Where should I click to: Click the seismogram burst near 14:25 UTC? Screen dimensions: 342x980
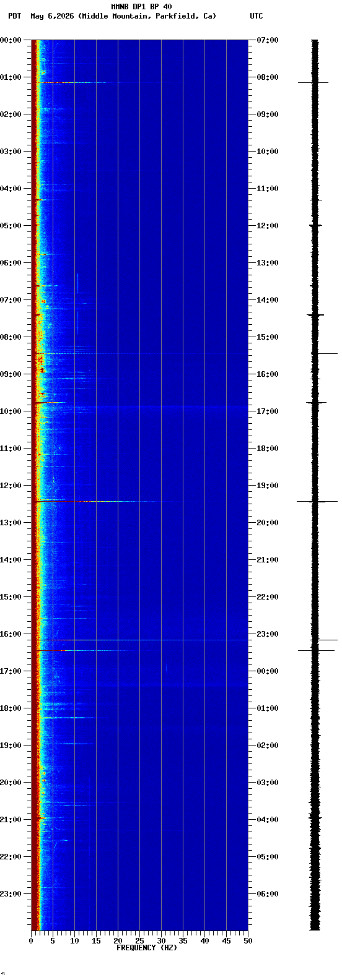click(x=315, y=316)
